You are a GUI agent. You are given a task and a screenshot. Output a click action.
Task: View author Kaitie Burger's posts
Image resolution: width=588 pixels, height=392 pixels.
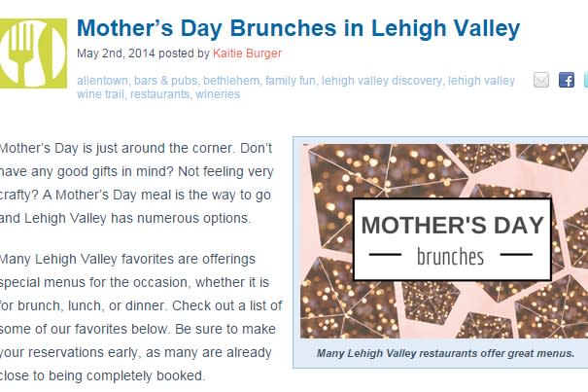(247, 53)
